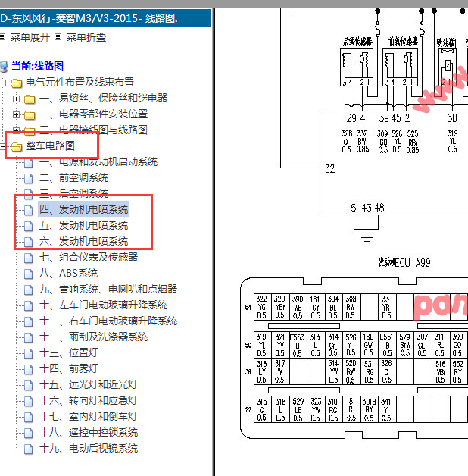468x476 pixels.
Task: Open 一、电源和发动机启动系统 page
Action: [x=98, y=161]
